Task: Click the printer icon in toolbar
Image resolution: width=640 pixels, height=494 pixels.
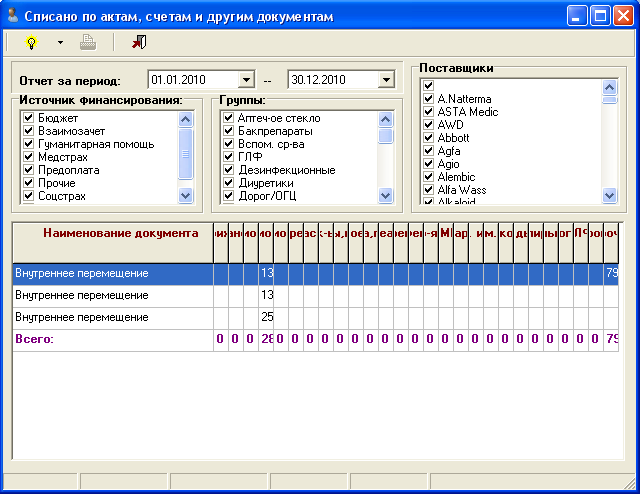Action: (x=88, y=42)
